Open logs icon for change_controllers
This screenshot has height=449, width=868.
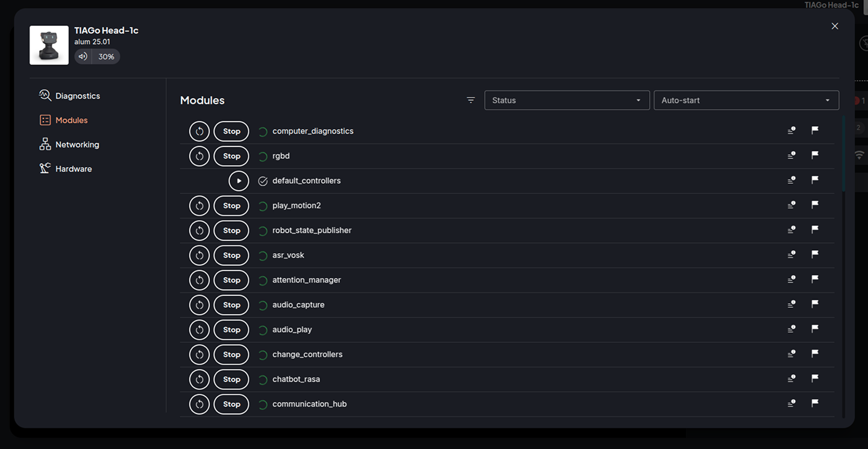click(x=791, y=354)
